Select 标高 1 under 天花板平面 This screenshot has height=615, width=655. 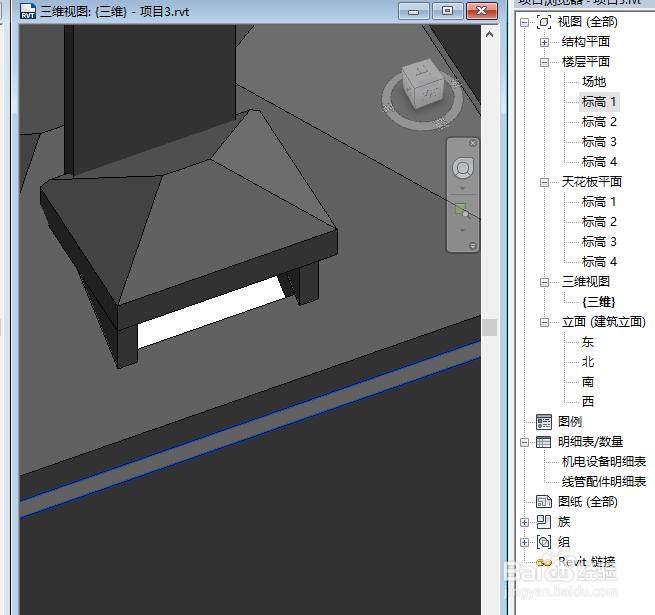click(x=599, y=202)
